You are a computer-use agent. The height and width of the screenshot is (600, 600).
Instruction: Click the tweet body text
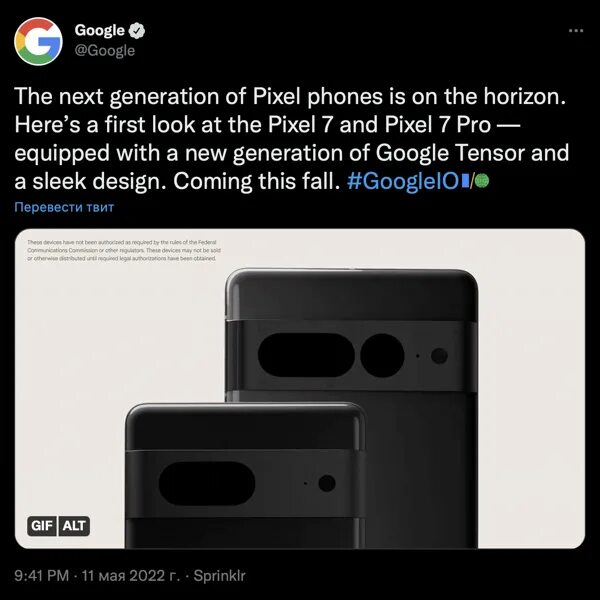[291, 139]
